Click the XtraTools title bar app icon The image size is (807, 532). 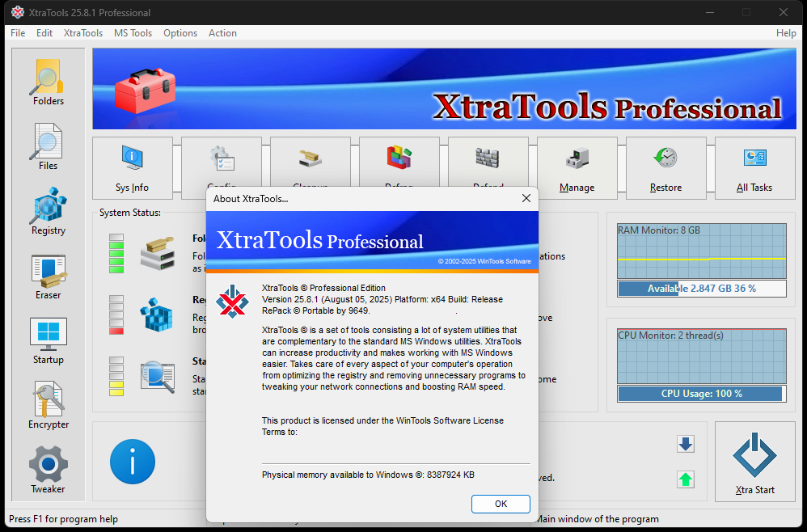tap(18, 12)
